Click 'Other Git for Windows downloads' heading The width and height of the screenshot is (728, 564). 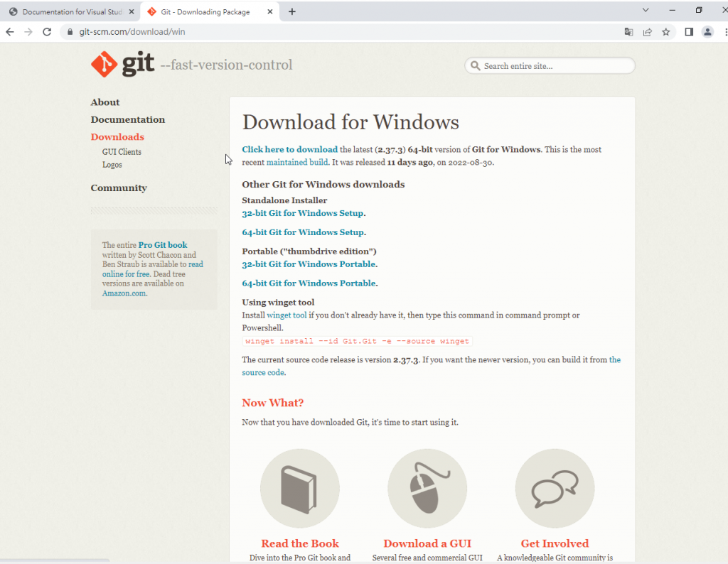pos(323,184)
